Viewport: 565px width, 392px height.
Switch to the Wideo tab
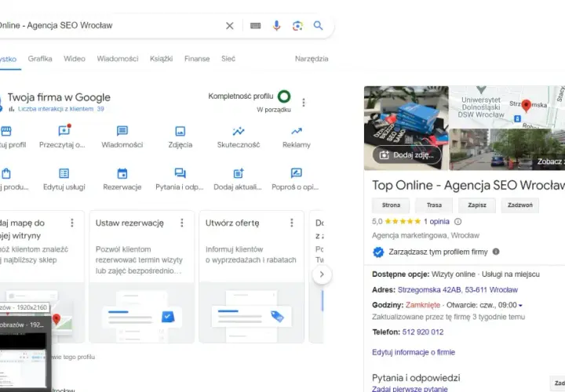tap(75, 59)
